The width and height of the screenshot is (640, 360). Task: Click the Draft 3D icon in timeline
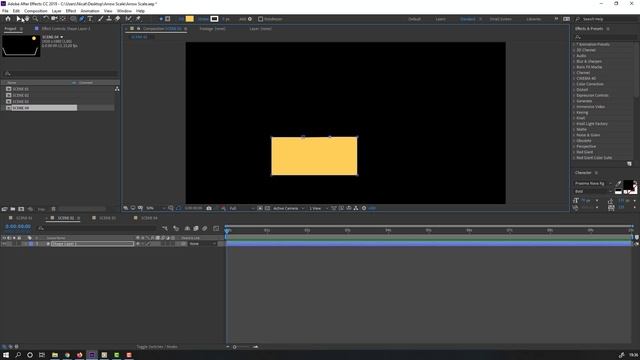pos(176,228)
